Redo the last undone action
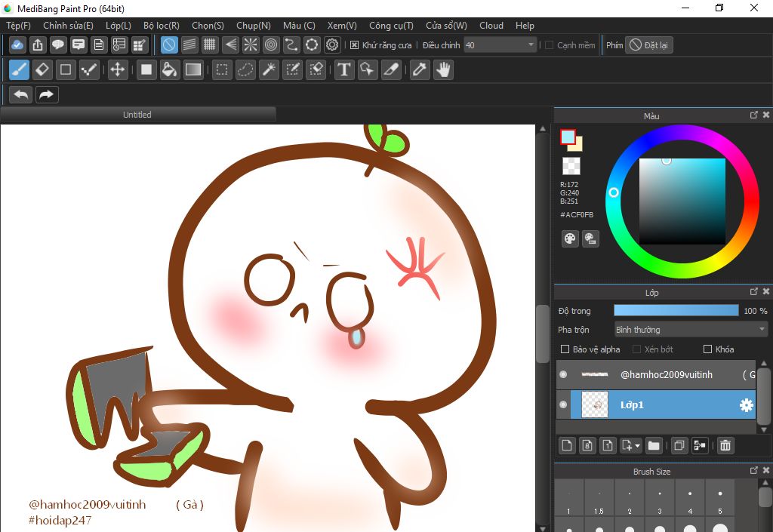773x532 pixels. coord(47,94)
